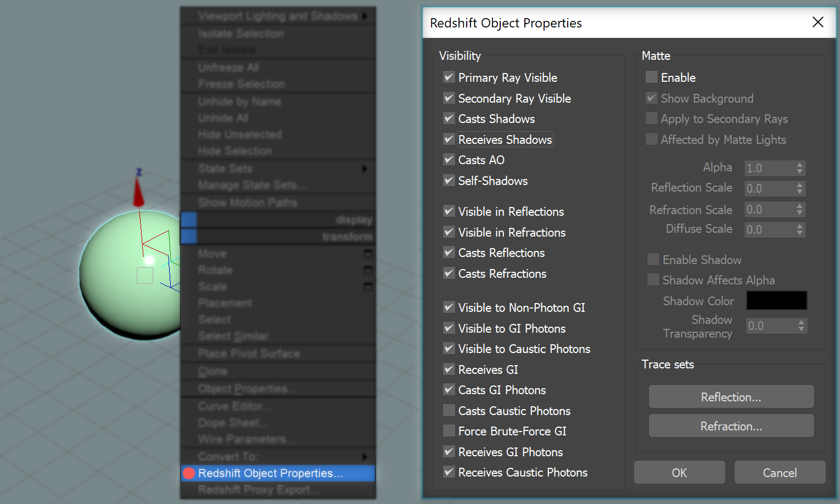Screen dimensions: 840x504
Task: Adjust Reflection Scale spinner arrows
Action: point(799,188)
